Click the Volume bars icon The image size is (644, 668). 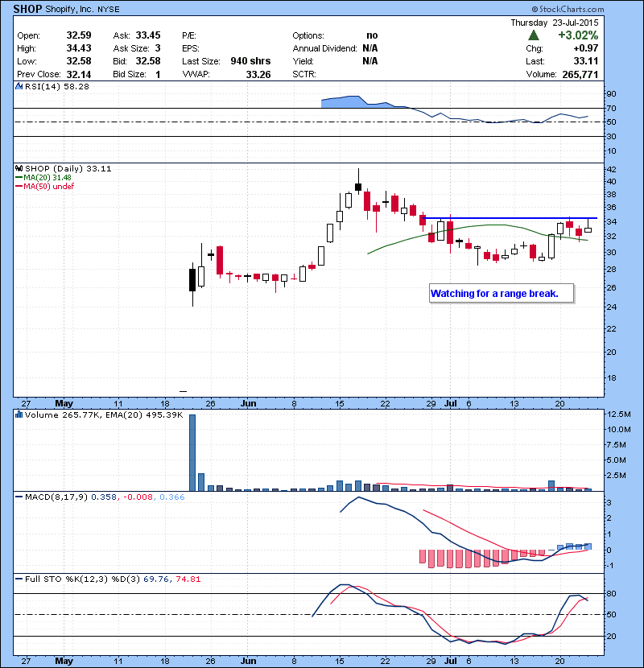pyautogui.click(x=19, y=414)
